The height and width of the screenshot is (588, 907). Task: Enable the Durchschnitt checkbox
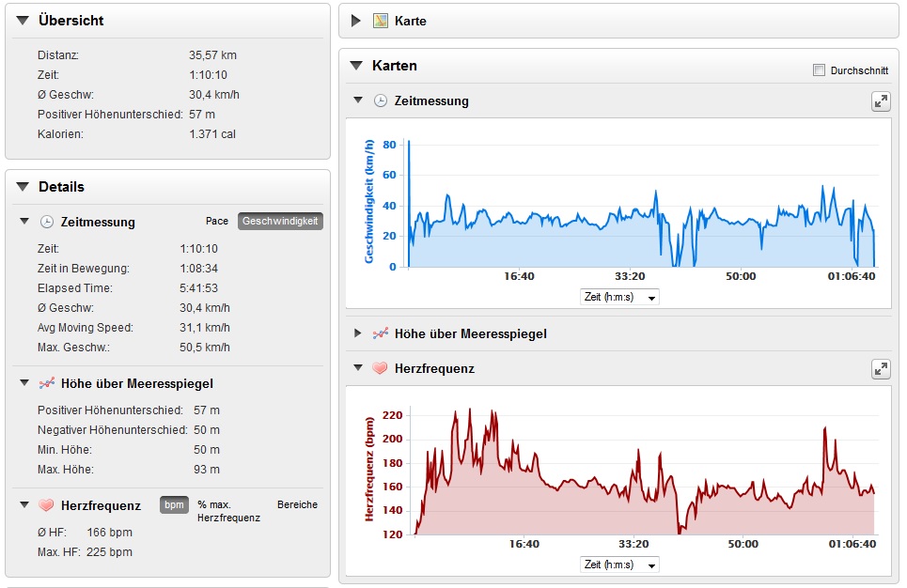[819, 70]
